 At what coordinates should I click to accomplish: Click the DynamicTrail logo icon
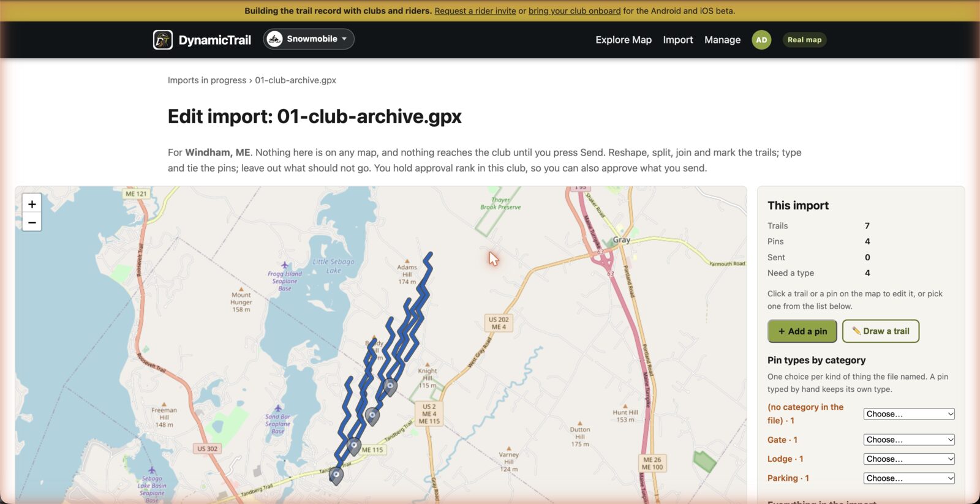[x=162, y=40]
